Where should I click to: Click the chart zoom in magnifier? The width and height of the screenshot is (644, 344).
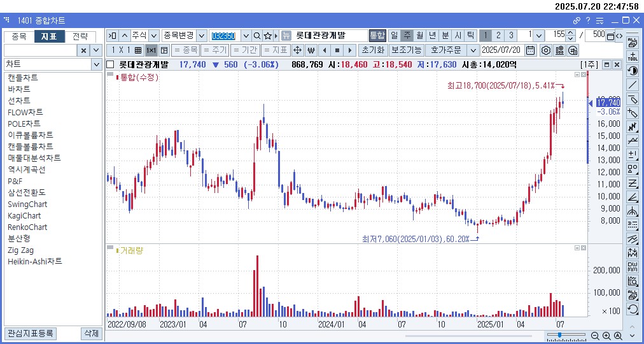[606, 336]
